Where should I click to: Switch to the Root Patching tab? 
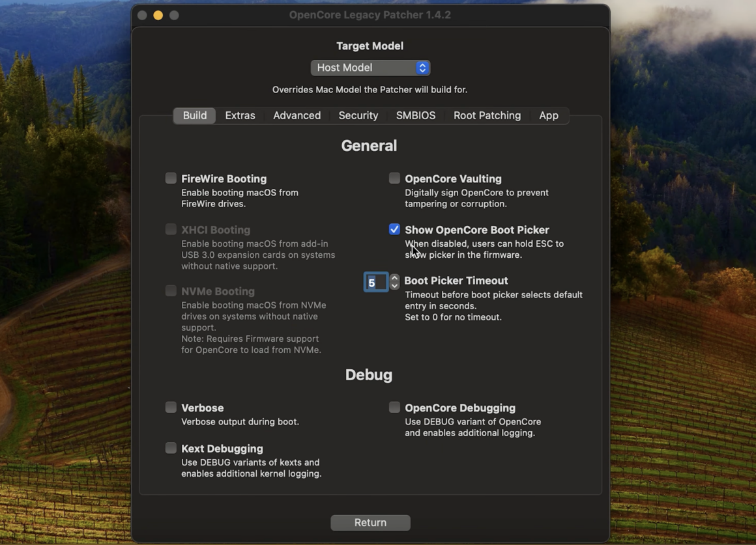click(x=487, y=116)
